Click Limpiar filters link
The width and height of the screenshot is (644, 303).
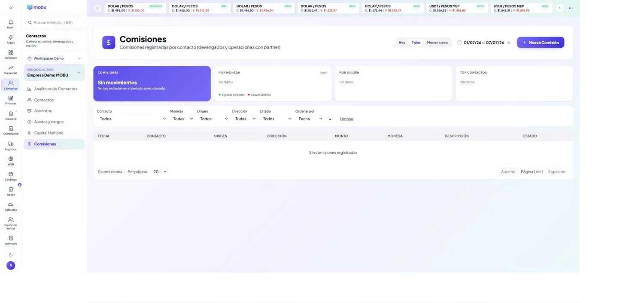pos(346,119)
